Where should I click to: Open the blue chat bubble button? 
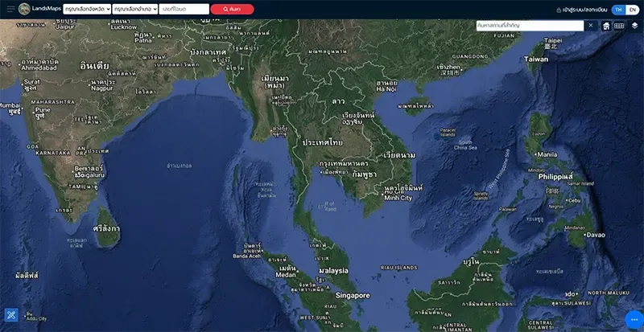pos(634,320)
